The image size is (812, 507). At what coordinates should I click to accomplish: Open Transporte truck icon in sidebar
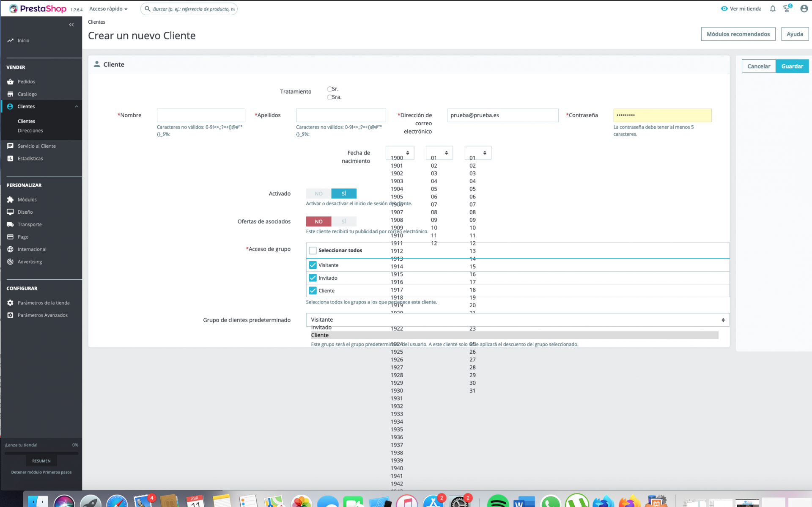[10, 224]
